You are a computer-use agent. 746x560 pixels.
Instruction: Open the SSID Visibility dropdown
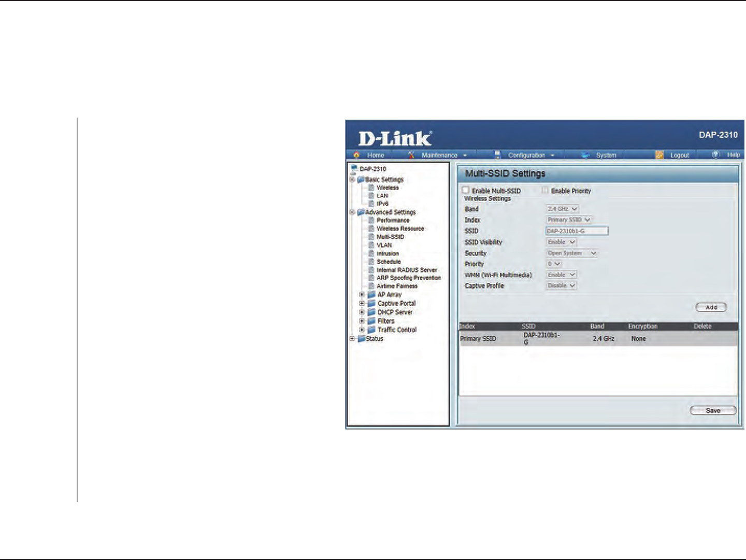coord(562,242)
